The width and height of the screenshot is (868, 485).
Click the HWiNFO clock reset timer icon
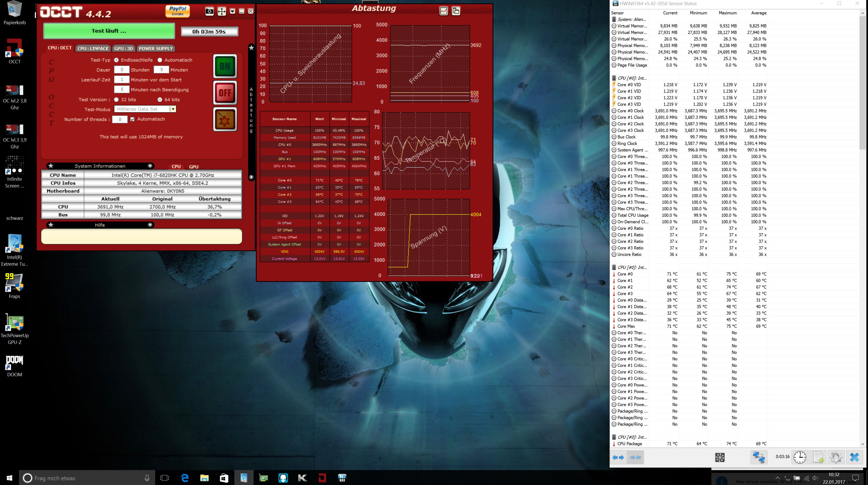tap(800, 457)
